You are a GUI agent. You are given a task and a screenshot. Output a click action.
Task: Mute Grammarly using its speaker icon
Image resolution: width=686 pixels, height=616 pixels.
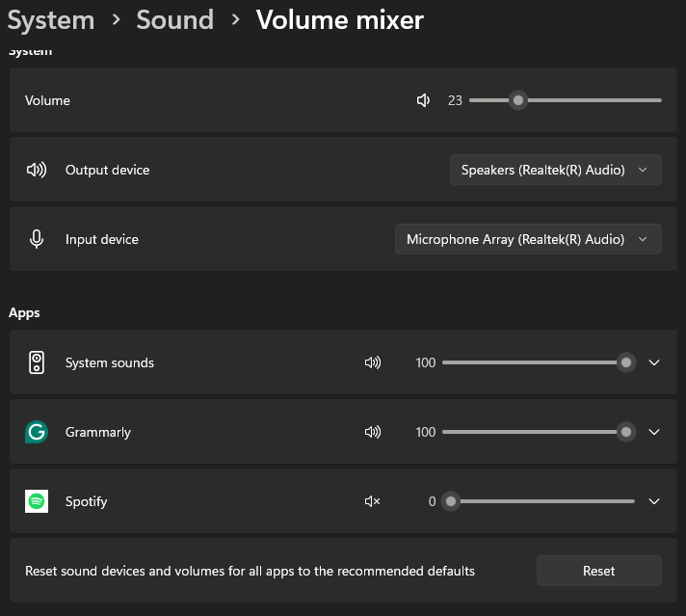(373, 432)
